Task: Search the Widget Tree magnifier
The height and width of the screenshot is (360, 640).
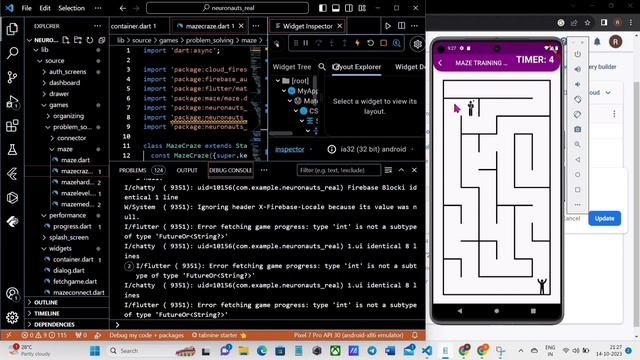Action: (x=322, y=67)
